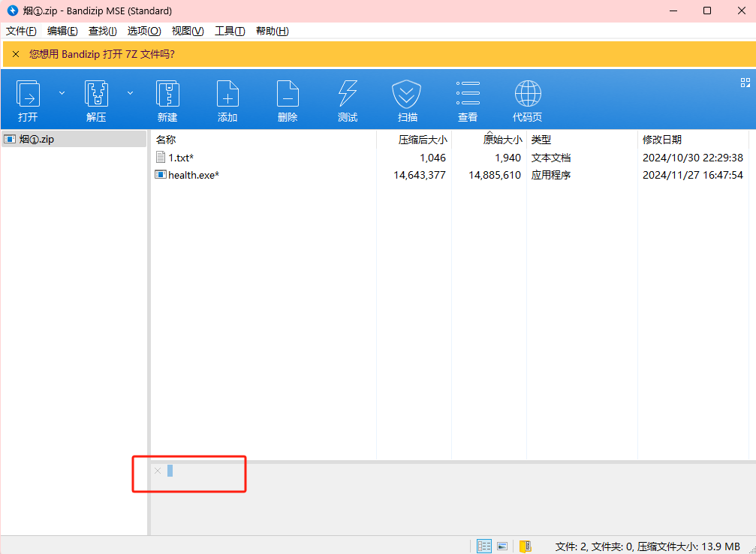Close the bottom preview pane with X
This screenshot has height=554, width=756.
158,471
